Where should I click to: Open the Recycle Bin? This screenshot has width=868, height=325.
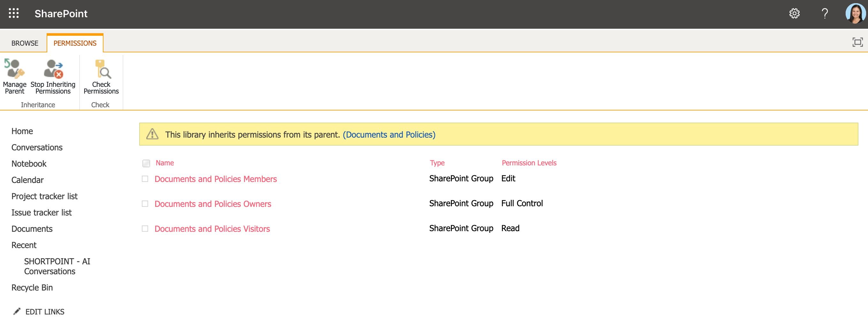tap(32, 287)
